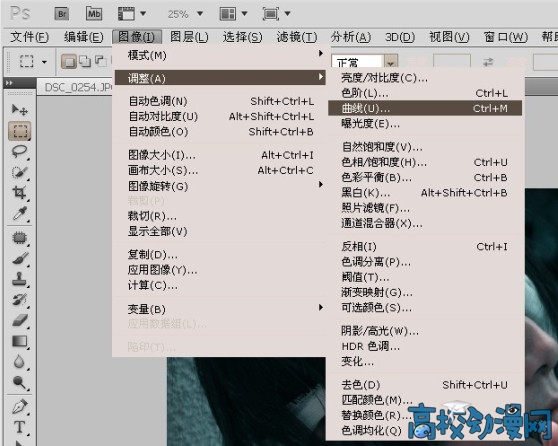
Task: Open Mini Bridge with the Mb icon
Action: 94,14
